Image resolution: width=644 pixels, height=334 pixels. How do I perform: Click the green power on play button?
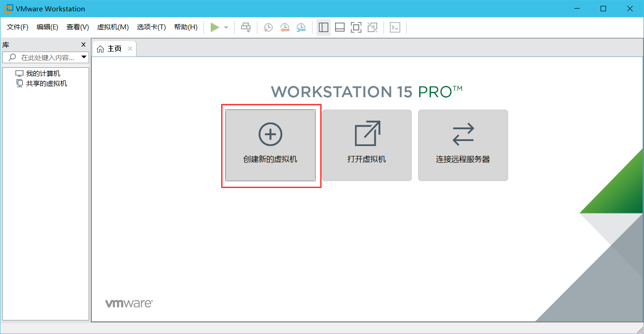[x=215, y=28]
